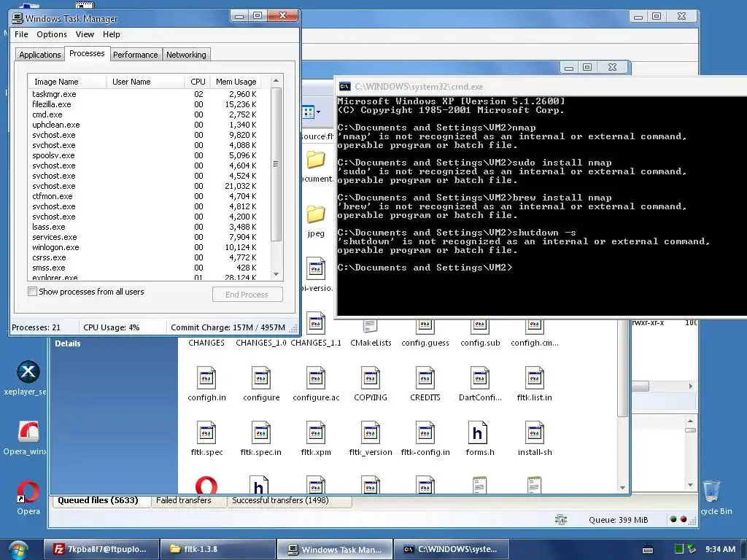Select the CREDITS file icon
The image size is (747, 560).
click(425, 378)
